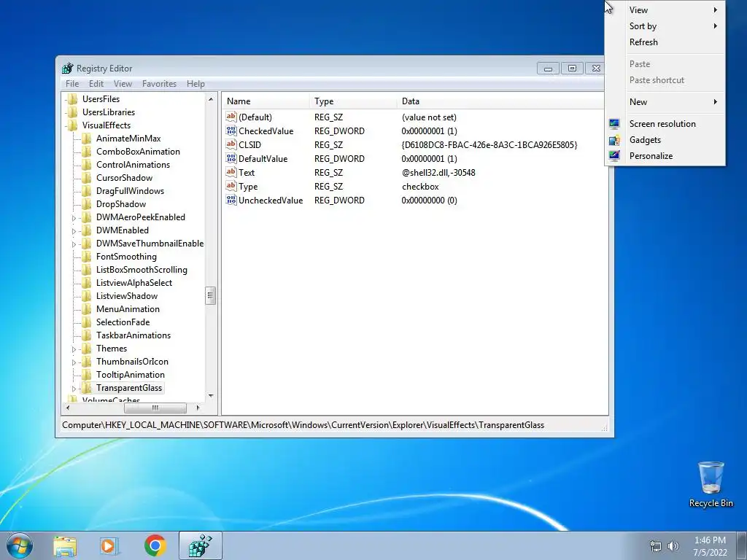The height and width of the screenshot is (560, 747).
Task: Click the CLSID string value icon
Action: click(231, 145)
